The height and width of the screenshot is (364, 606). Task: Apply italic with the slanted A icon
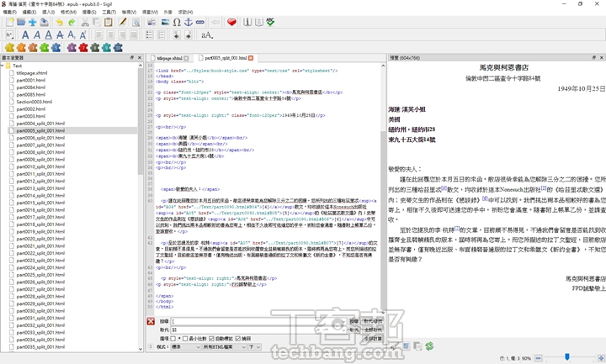(x=37, y=35)
